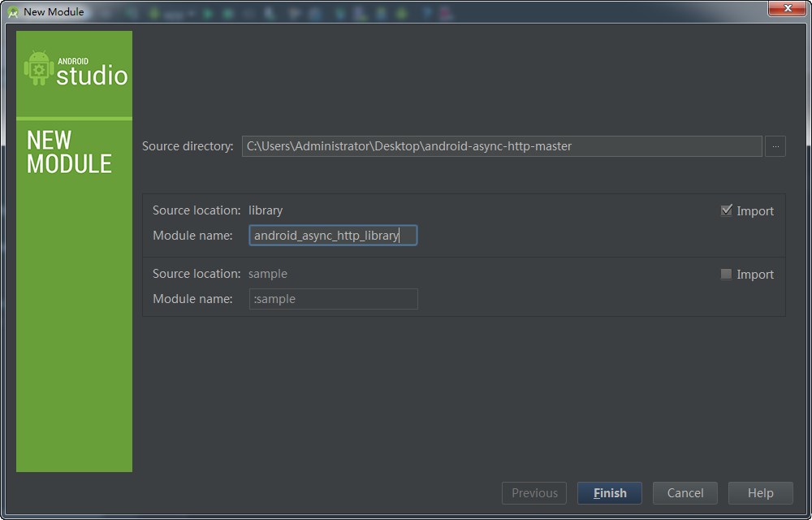The width and height of the screenshot is (812, 520).
Task: Click the "Source directory:" label
Action: pyautogui.click(x=188, y=146)
